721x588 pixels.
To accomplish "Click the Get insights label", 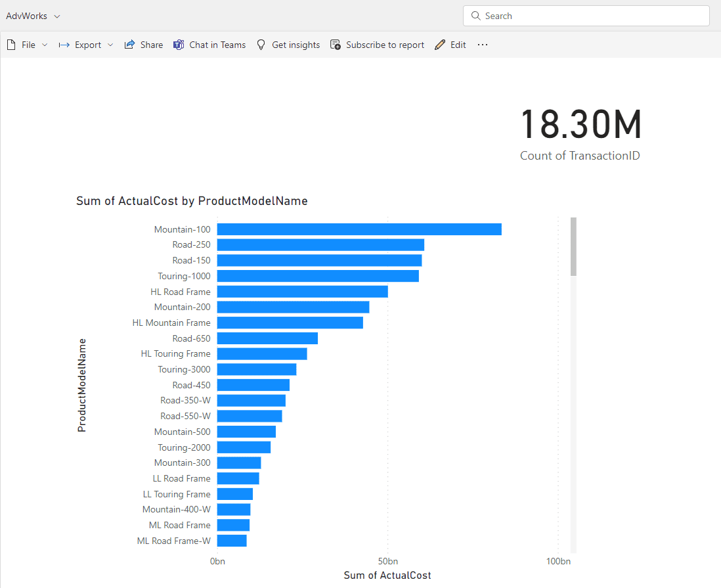I will tap(295, 45).
